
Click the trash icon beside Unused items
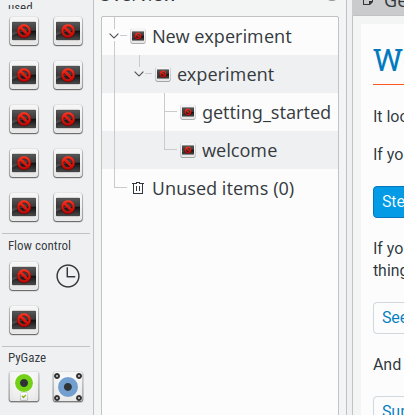[138, 188]
